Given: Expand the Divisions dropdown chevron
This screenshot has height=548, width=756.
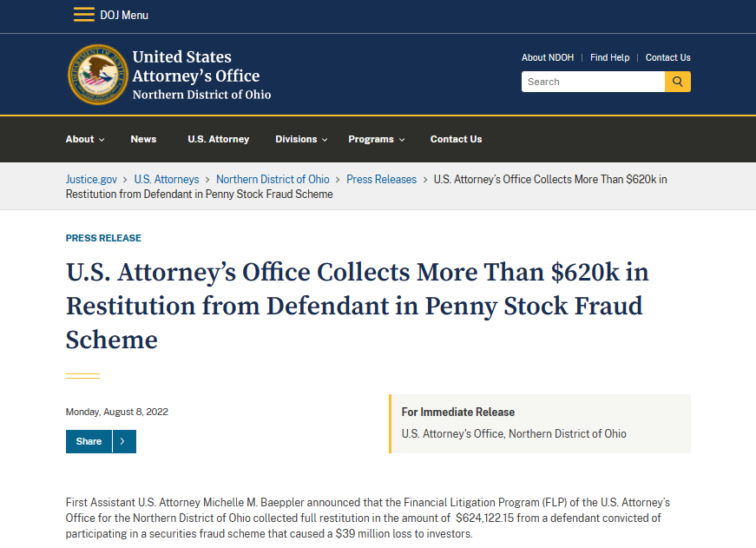Looking at the screenshot, I should (x=325, y=140).
